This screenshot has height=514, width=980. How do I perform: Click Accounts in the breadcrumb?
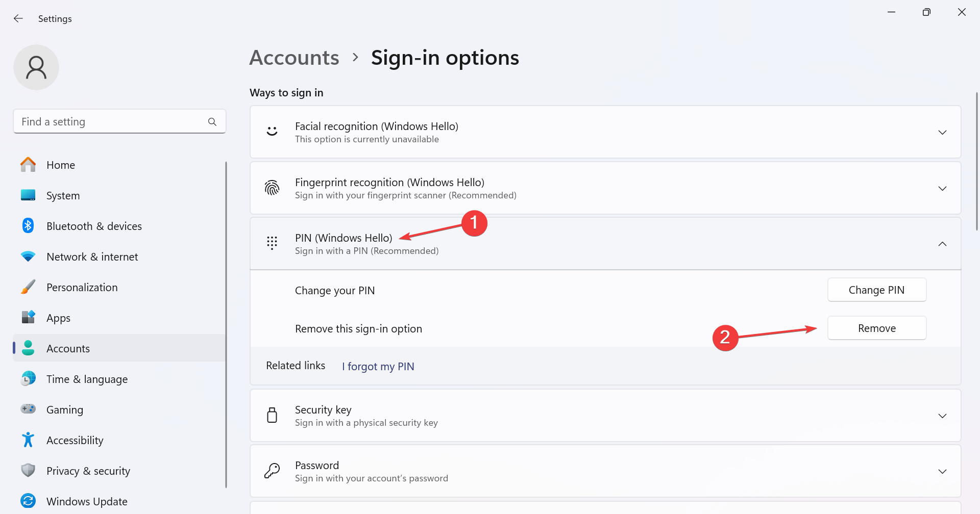click(294, 58)
